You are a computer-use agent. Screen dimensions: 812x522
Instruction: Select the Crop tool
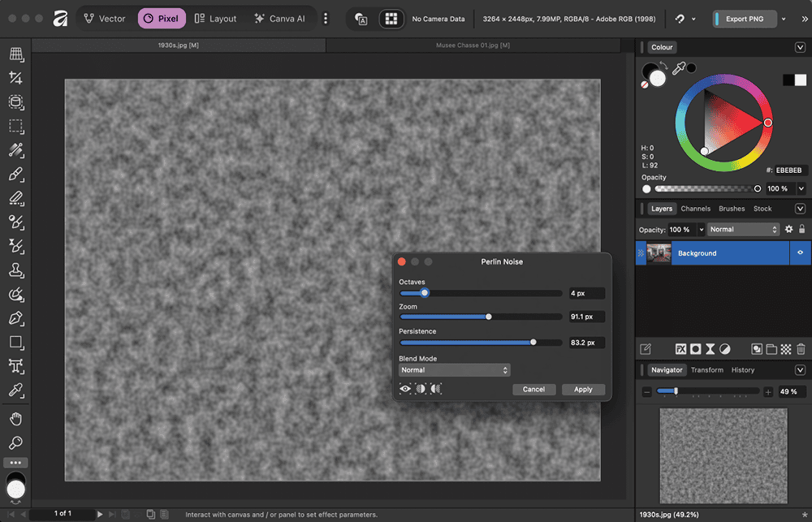point(15,78)
